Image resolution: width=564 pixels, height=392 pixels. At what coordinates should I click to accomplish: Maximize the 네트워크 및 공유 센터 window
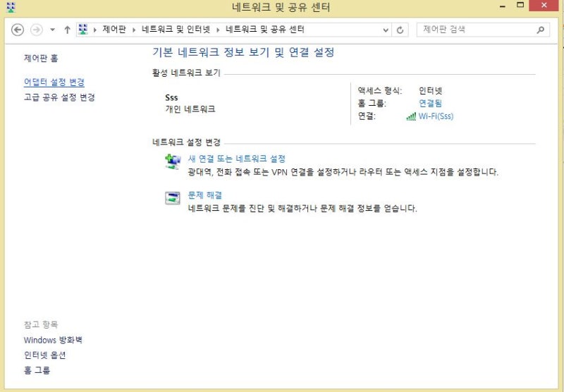coord(520,6)
